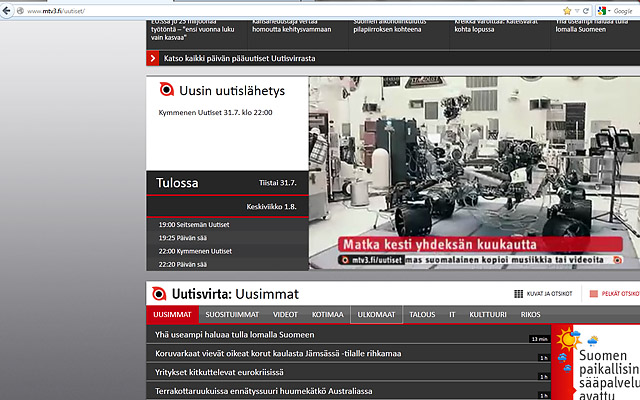This screenshot has width=640, height=400.
Task: Switch to the VIDEOT tab
Action: (x=285, y=315)
